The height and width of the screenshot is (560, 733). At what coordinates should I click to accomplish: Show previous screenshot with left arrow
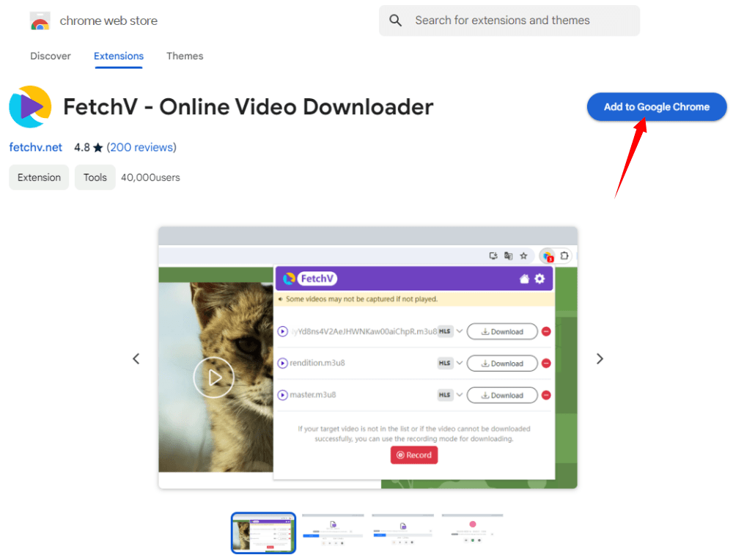tap(136, 358)
